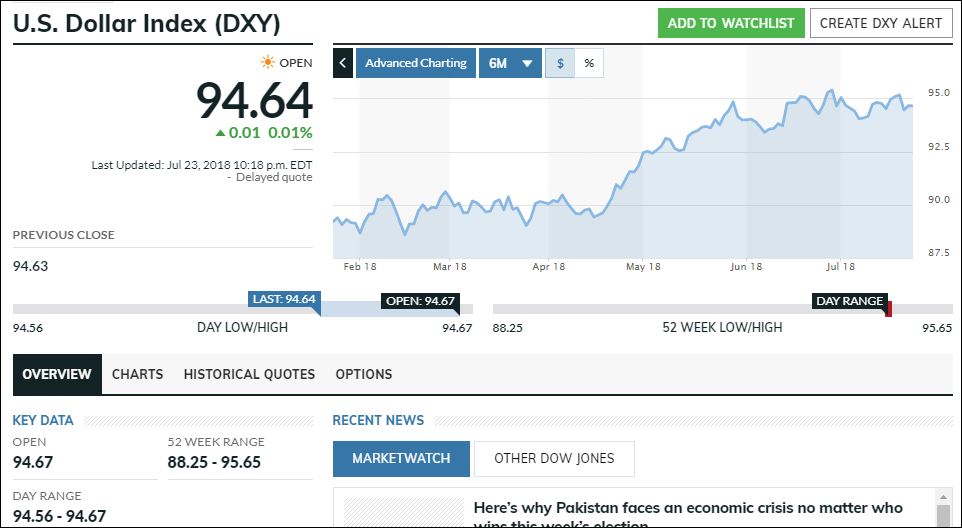Select the Options tab
962x528 pixels.
364,374
